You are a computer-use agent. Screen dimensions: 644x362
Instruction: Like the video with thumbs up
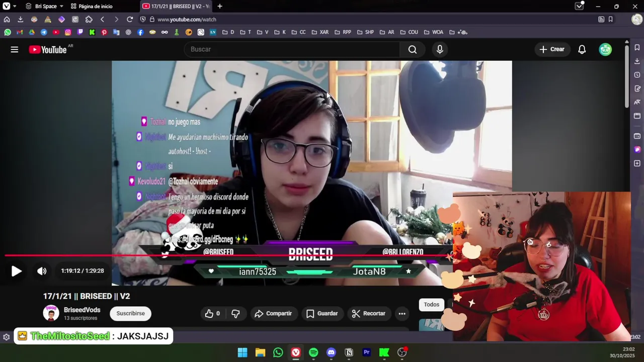pyautogui.click(x=212, y=313)
